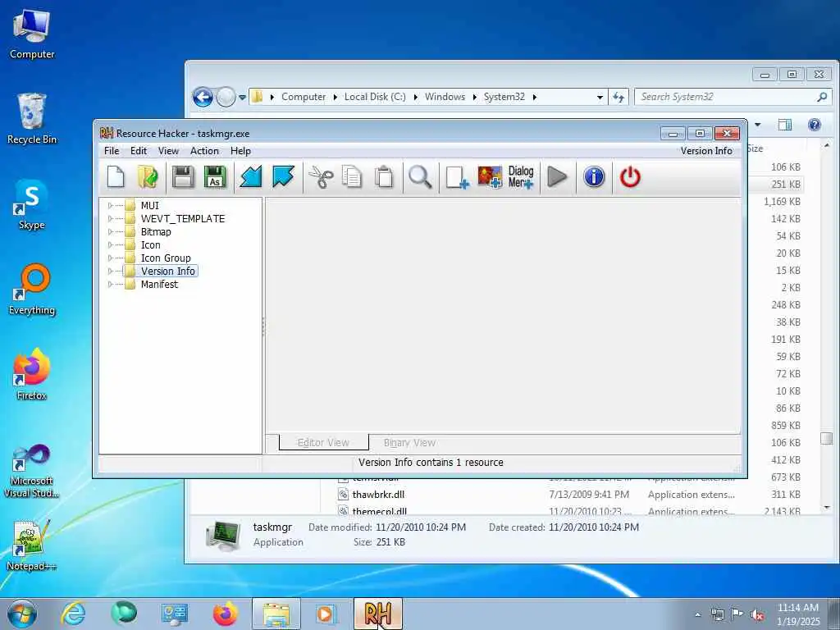Image resolution: width=840 pixels, height=630 pixels.
Task: Select the Version Info folder
Action: (167, 271)
